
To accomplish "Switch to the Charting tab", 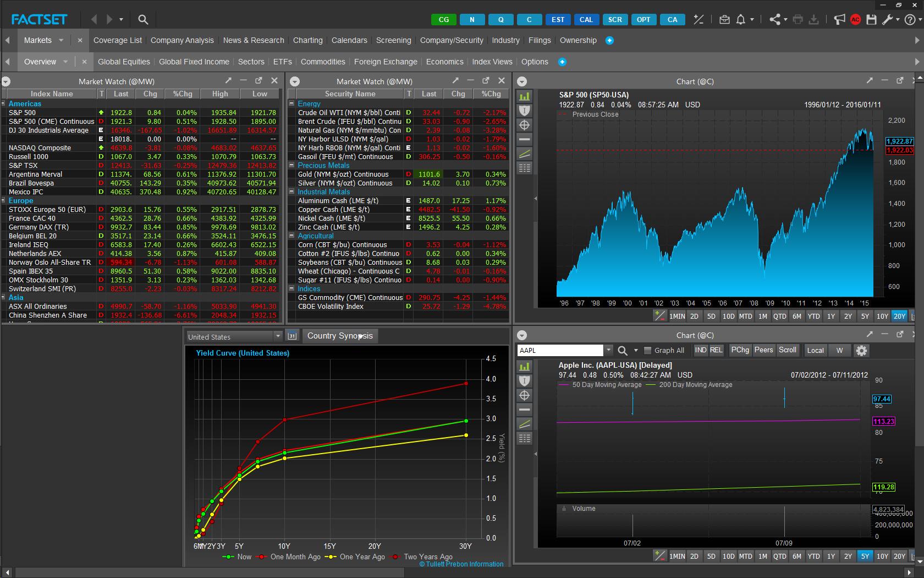I will click(308, 40).
